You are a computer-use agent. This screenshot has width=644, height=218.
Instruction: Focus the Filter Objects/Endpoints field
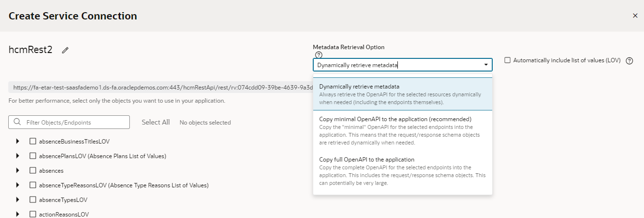coord(69,122)
